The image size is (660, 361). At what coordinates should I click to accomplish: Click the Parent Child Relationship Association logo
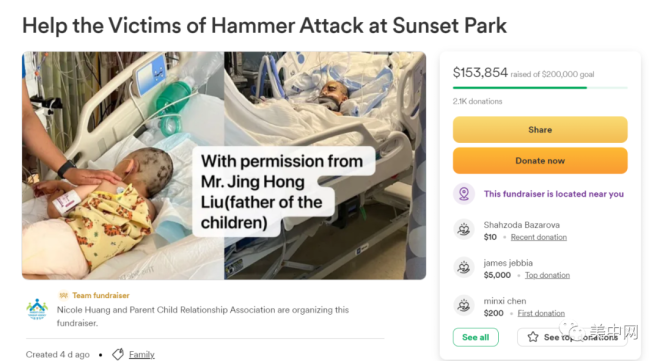point(37,309)
